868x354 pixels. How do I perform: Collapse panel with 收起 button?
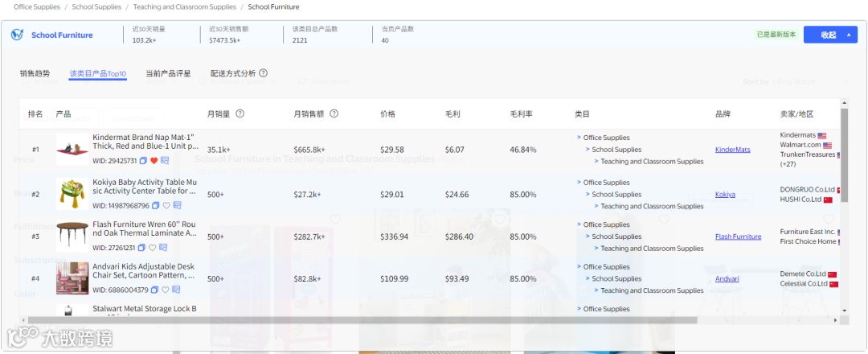click(830, 35)
